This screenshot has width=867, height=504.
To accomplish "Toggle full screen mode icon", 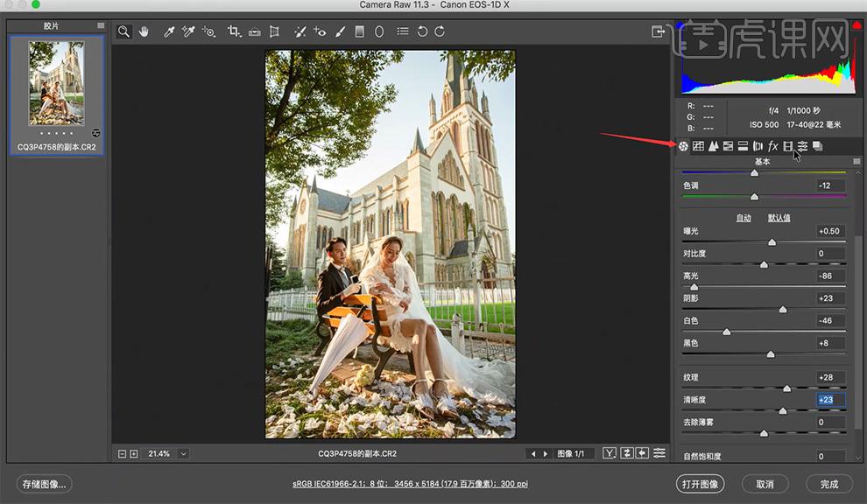I will tap(659, 31).
